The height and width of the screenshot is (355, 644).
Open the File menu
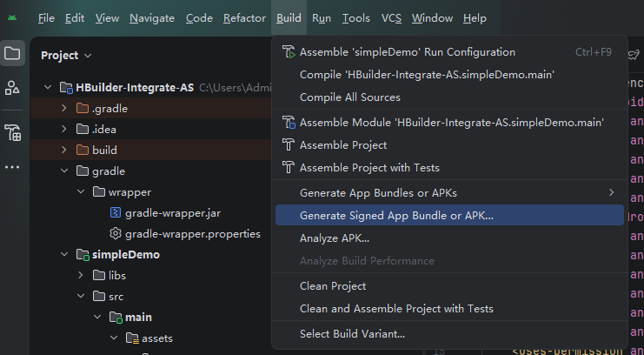tap(46, 18)
